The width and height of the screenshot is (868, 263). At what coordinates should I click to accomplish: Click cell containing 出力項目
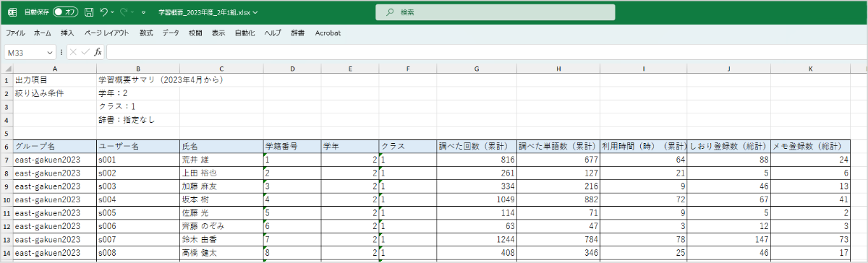tap(55, 79)
